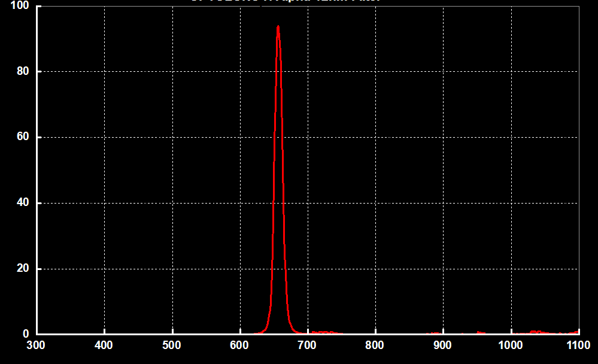Click the 400 label on the horizontal axis
This screenshot has height=364, width=598.
click(x=104, y=345)
